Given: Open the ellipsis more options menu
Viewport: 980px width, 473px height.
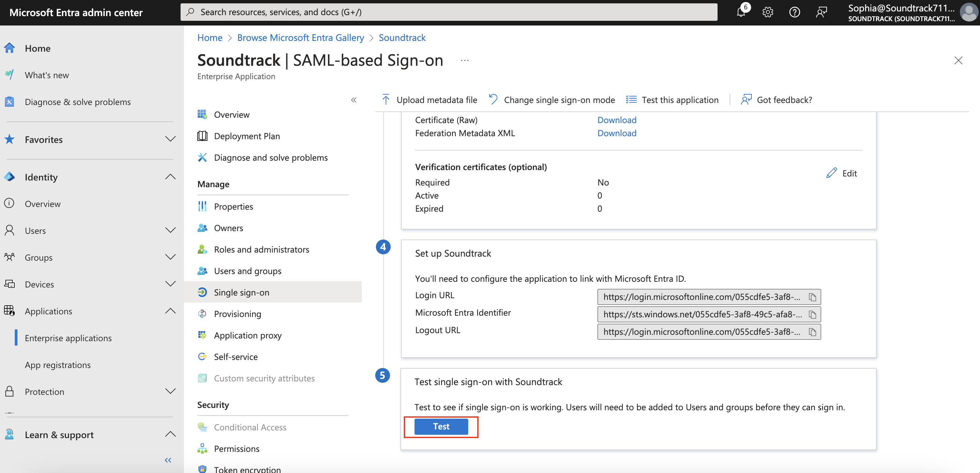Looking at the screenshot, I should (464, 60).
